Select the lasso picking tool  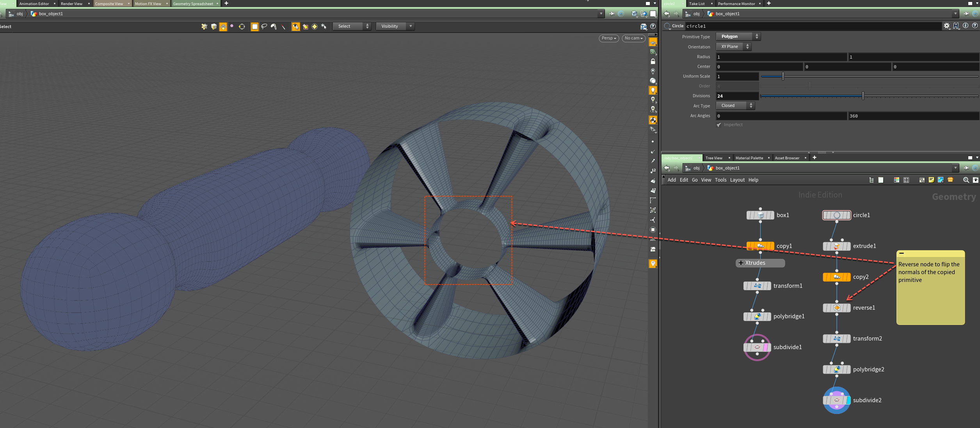coord(264,27)
